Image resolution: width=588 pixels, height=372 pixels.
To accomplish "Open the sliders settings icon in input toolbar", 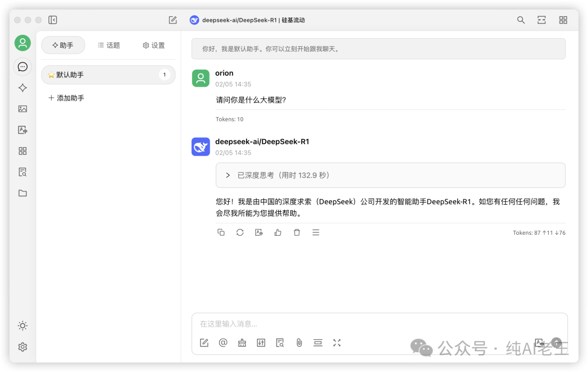I will click(261, 343).
